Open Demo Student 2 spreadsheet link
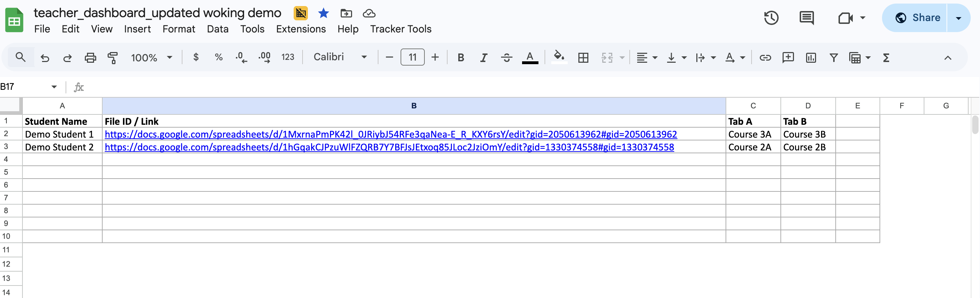This screenshot has height=298, width=980. (389, 147)
